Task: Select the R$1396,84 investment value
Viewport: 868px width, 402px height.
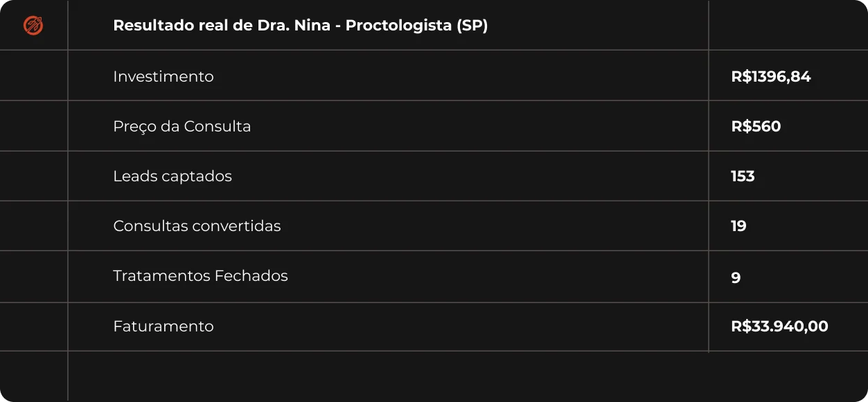Action: (770, 76)
